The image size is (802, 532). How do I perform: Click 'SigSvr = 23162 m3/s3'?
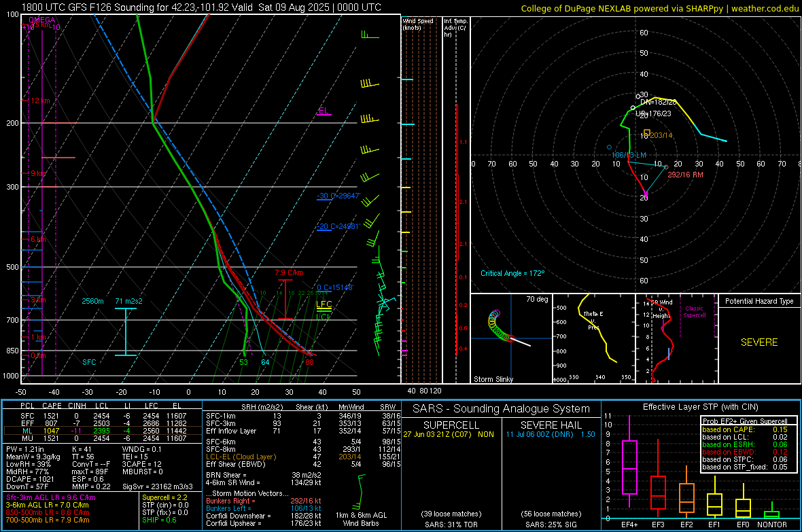coord(158,486)
